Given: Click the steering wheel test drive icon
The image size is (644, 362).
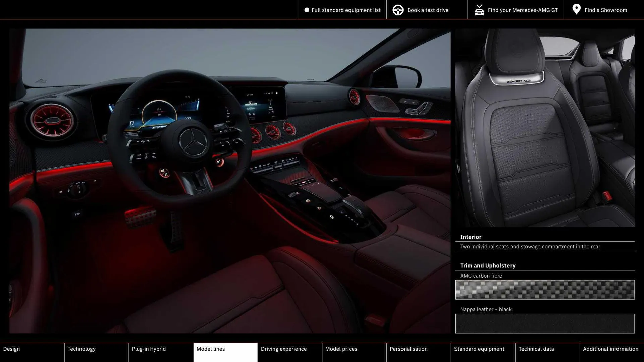Looking at the screenshot, I should click(398, 10).
